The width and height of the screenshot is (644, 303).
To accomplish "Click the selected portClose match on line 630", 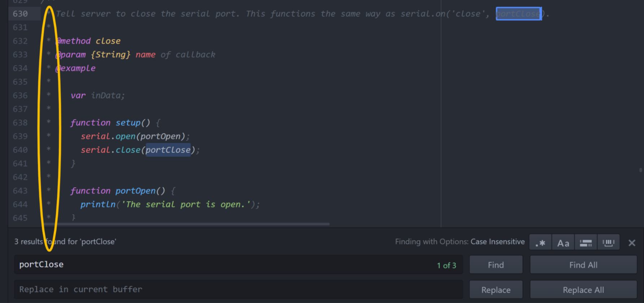I will click(518, 14).
